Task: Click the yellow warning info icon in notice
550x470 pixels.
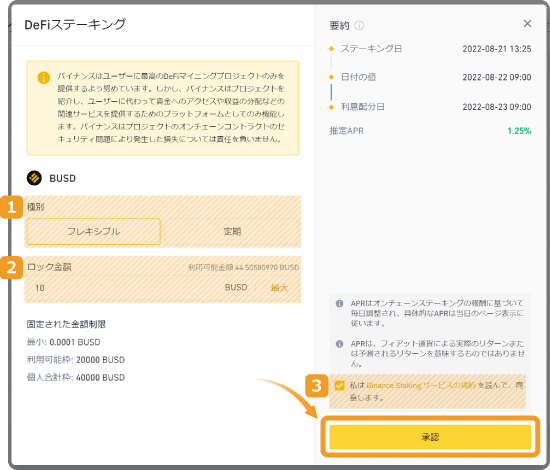Action: coord(43,78)
